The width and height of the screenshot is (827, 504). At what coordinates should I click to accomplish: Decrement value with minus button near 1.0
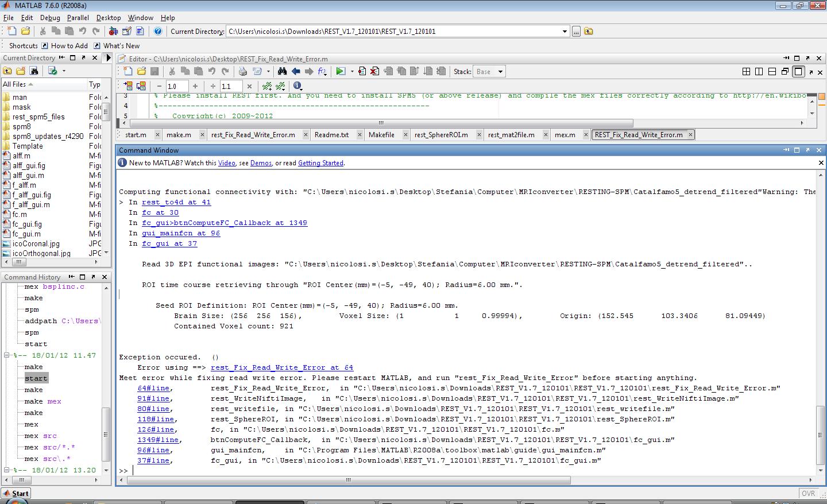159,86
